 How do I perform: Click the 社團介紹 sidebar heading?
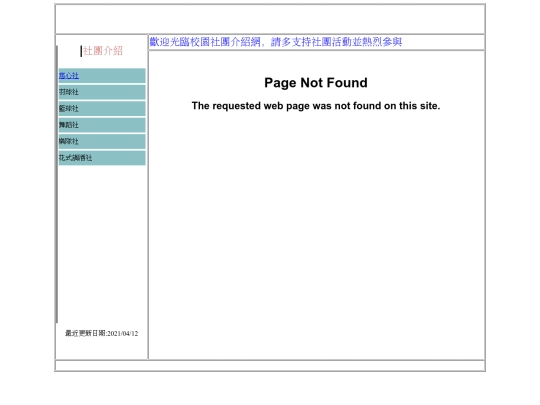point(103,51)
